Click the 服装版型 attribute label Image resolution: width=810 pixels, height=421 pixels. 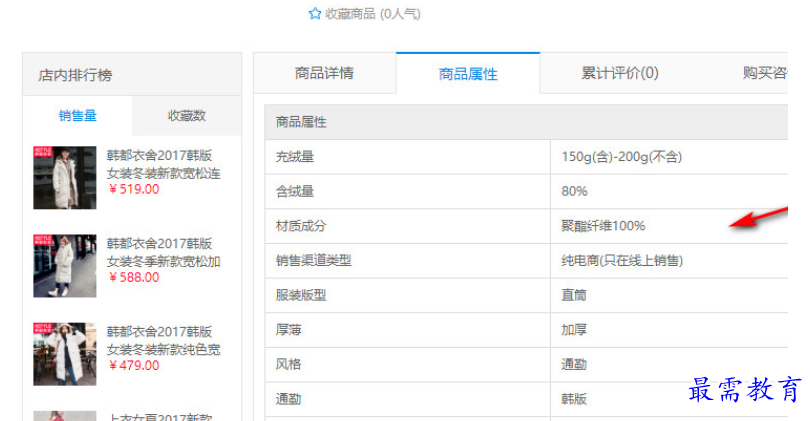301,295
